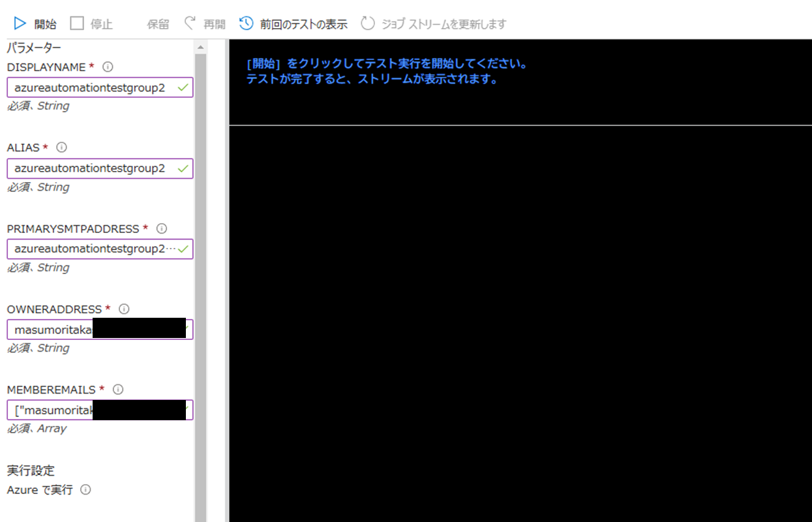This screenshot has height=522, width=812.
Task: Show previous test via 前回のテストの表示
Action: 293,24
